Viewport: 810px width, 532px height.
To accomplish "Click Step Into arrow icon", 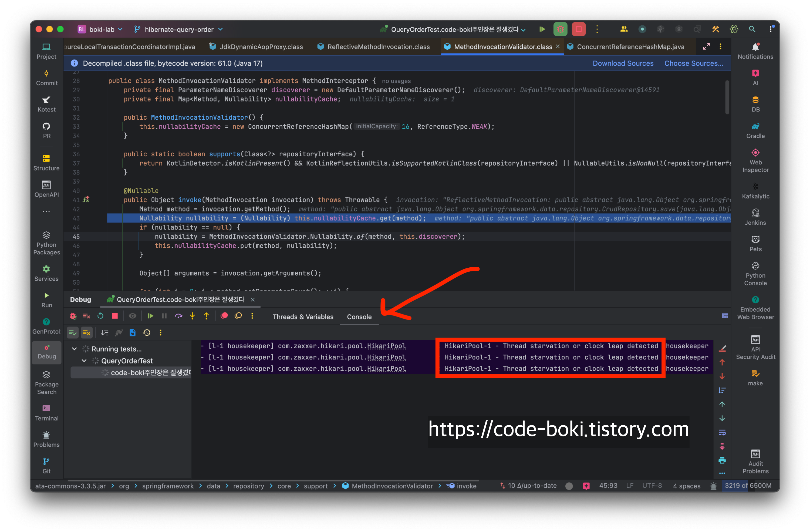I will [x=192, y=316].
